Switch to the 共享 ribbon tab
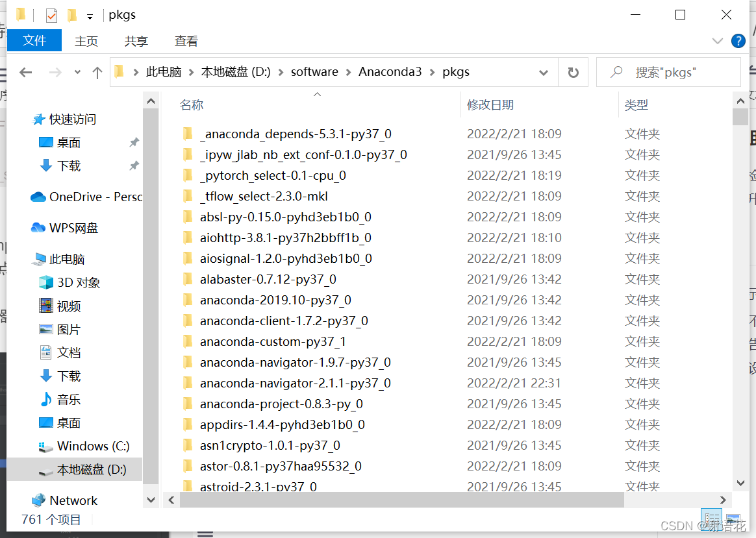 coord(136,42)
